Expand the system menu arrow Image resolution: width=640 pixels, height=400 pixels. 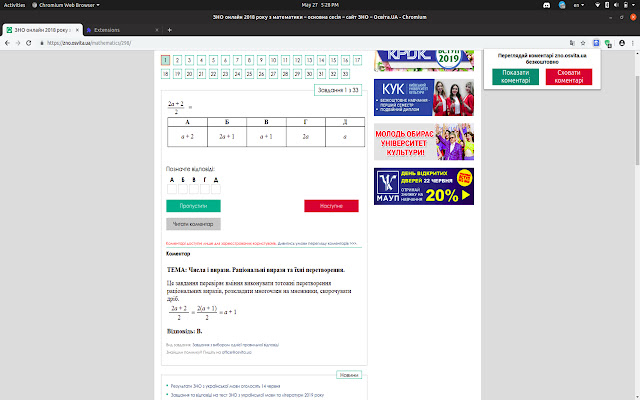pyautogui.click(x=634, y=5)
